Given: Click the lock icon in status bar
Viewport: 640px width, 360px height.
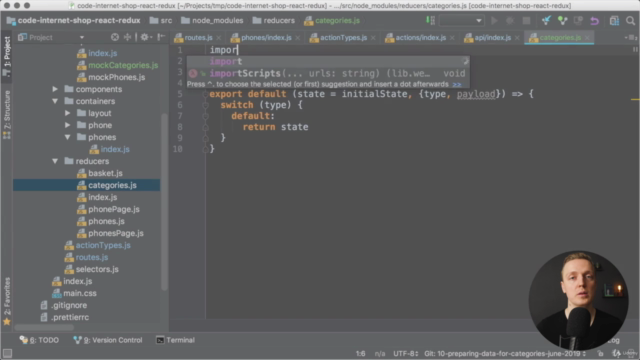Looking at the screenshot, I should 600,353.
